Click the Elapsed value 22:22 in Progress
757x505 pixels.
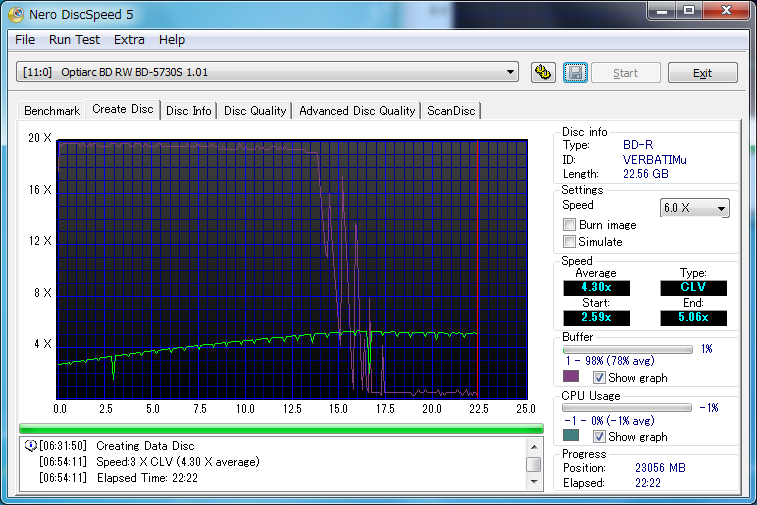tap(647, 483)
